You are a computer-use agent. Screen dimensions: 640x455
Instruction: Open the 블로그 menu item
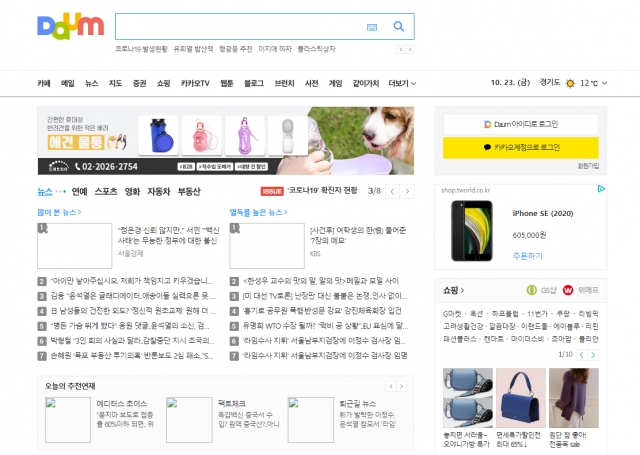point(254,83)
